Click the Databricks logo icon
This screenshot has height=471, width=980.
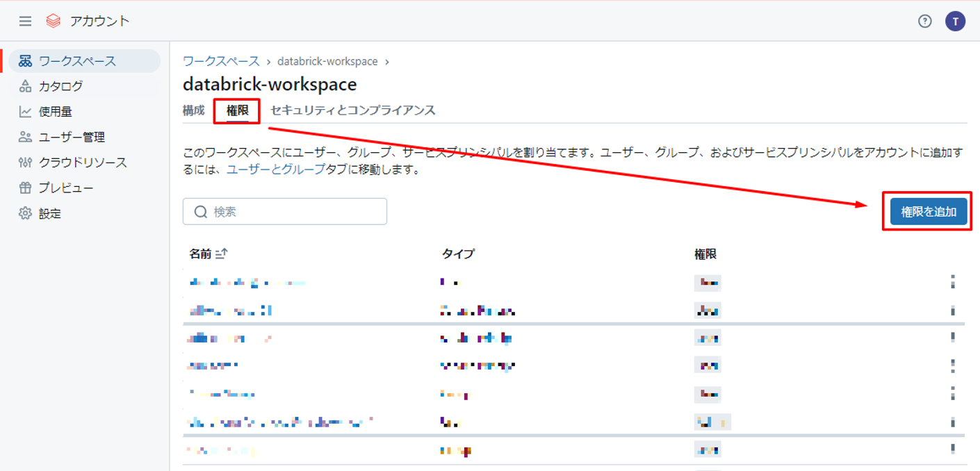(x=54, y=21)
